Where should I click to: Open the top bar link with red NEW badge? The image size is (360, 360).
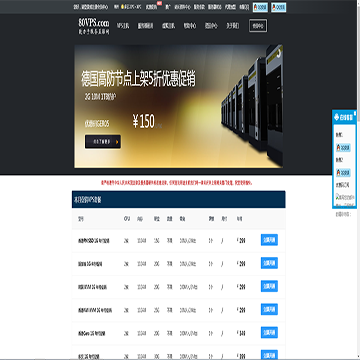tap(152, 7)
